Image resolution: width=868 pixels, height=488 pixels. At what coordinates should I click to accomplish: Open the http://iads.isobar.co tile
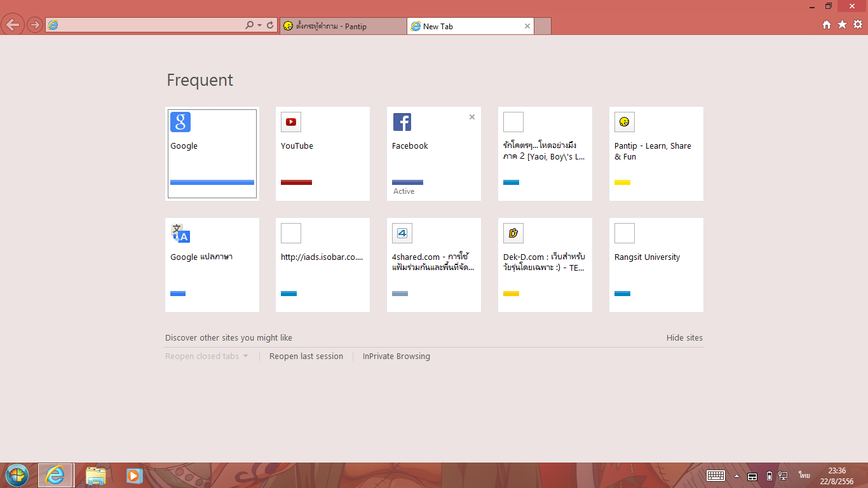[x=323, y=265]
